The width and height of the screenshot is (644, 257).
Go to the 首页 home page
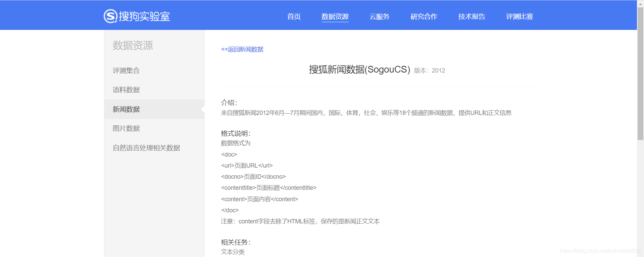(x=294, y=16)
